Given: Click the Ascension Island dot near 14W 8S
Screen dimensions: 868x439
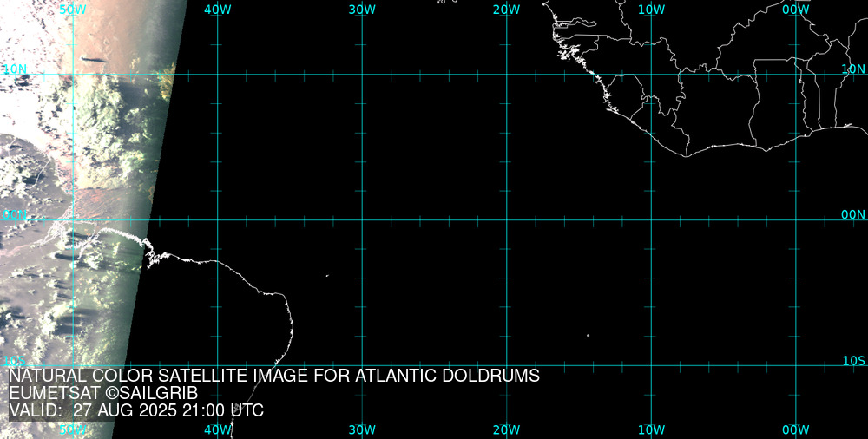Looking at the screenshot, I should pos(588,335).
